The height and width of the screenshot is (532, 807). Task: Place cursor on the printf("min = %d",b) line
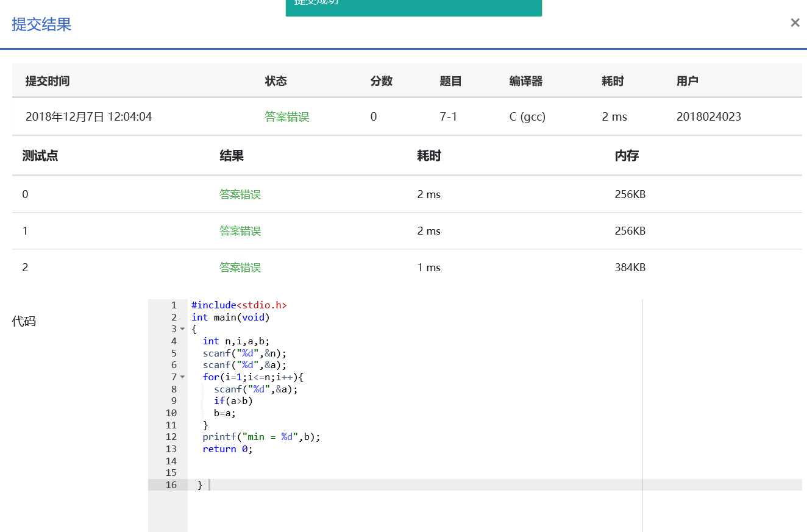click(x=261, y=437)
